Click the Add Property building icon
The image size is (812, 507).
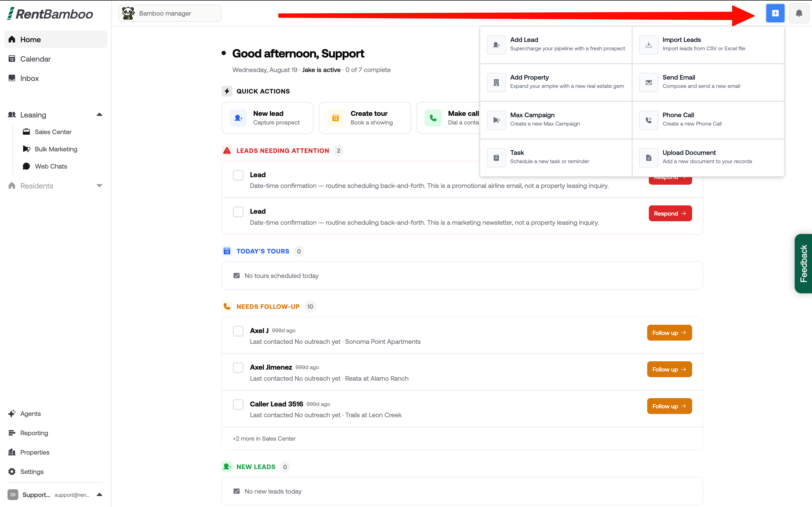coord(496,82)
